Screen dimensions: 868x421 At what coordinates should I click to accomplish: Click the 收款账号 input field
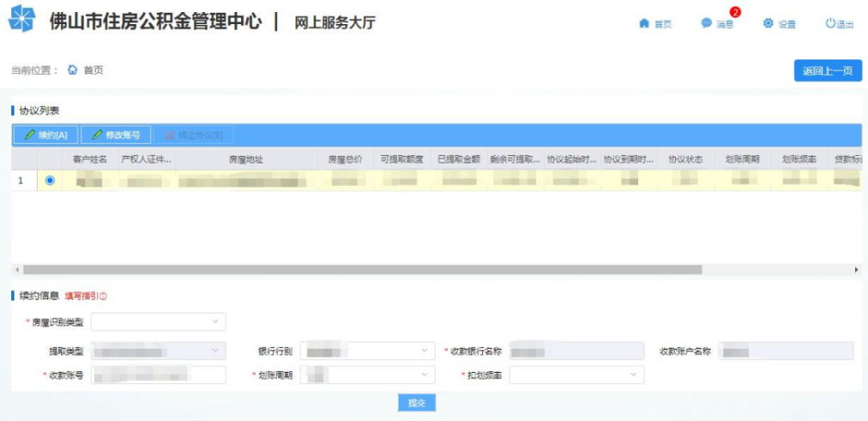(158, 375)
